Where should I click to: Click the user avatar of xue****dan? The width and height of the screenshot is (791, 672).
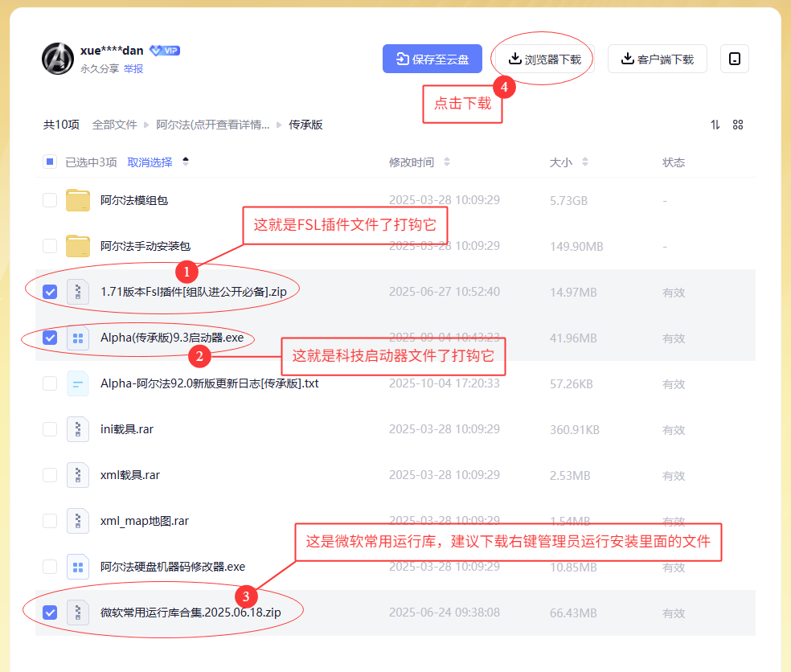[x=58, y=58]
